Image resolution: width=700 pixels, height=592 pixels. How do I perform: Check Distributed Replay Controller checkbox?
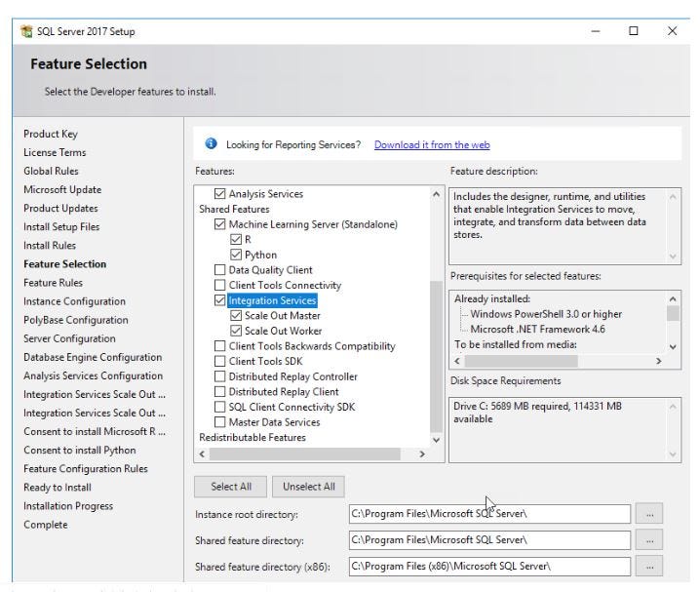[219, 376]
